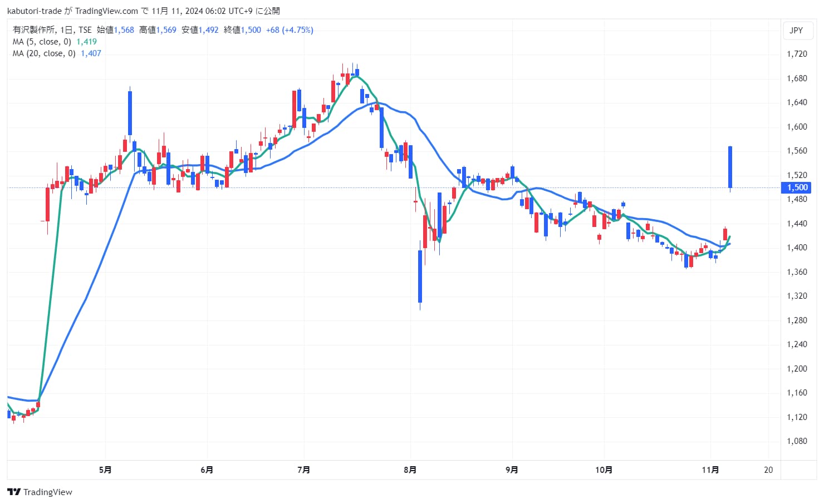Viewport: 824px width, 504px height.
Task: Click the latest tall blue candlestick in November
Action: point(730,167)
